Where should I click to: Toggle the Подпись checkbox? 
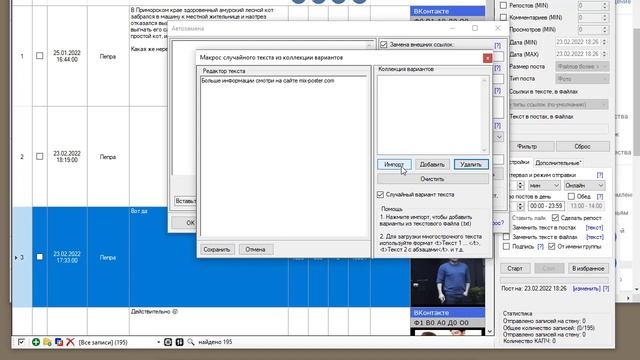[x=507, y=247]
